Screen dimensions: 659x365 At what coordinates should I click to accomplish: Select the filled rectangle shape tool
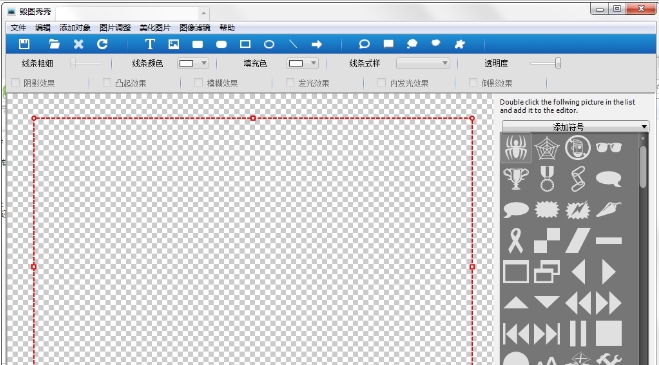(x=198, y=45)
